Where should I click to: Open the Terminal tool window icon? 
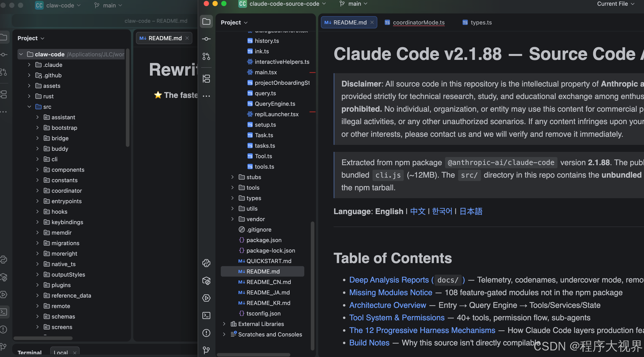[206, 315]
